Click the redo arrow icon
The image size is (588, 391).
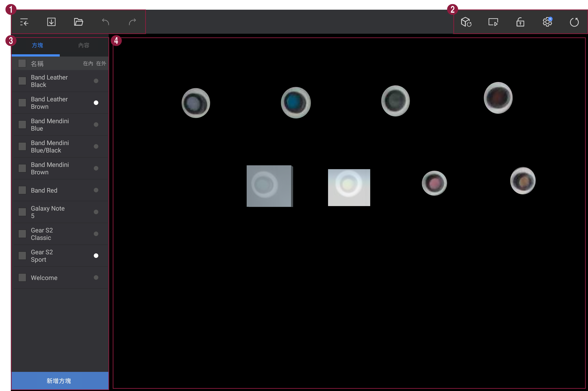tap(133, 22)
